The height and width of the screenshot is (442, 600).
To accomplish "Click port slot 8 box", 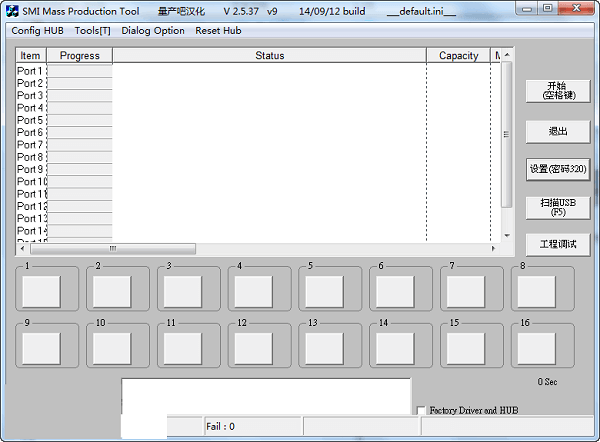I will (537, 291).
